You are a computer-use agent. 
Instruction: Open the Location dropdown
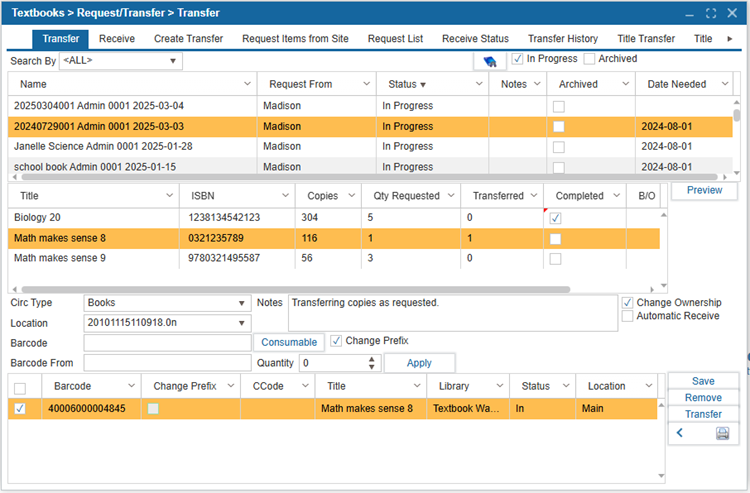242,323
